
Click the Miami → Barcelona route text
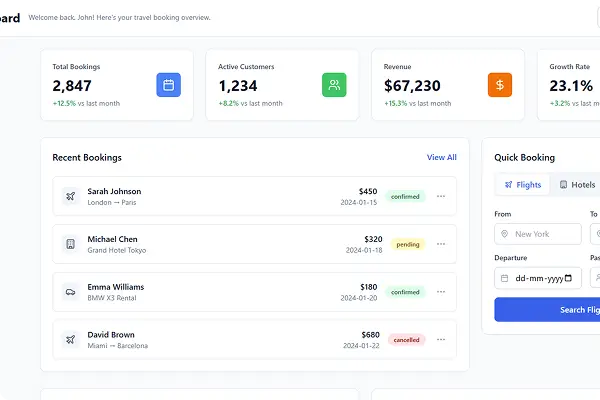point(117,346)
